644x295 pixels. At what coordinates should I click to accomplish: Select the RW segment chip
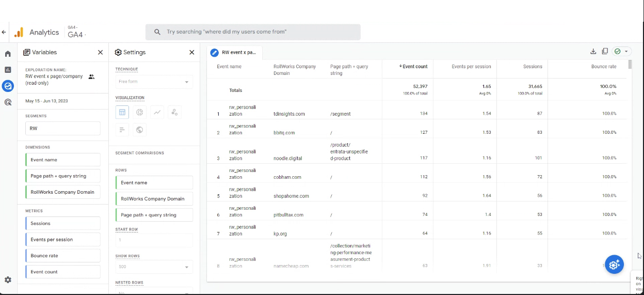[x=63, y=128]
